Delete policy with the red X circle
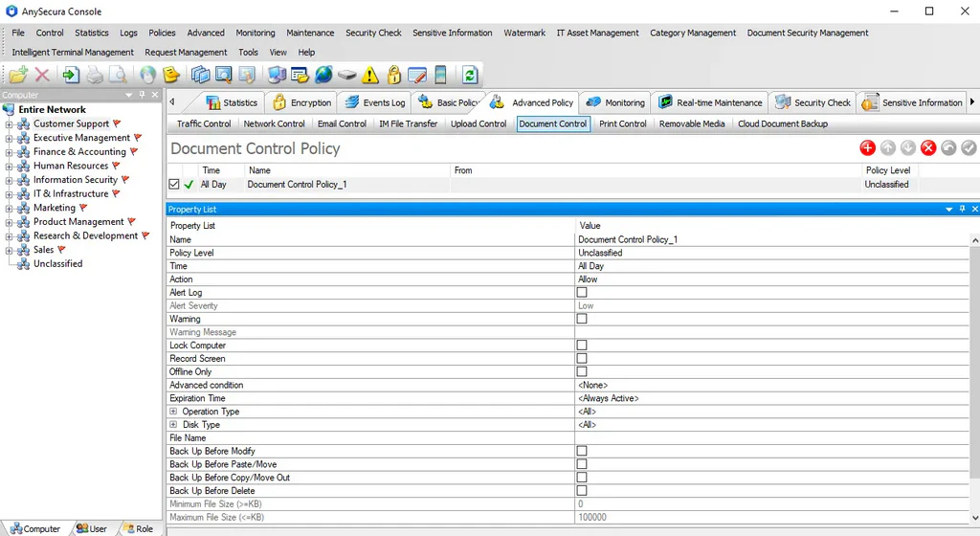980x536 pixels. 928,148
